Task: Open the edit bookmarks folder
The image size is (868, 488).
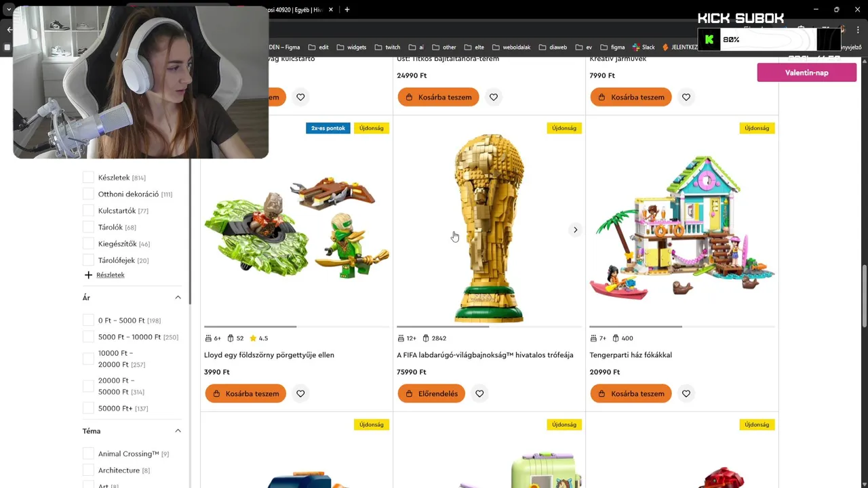Action: tap(318, 47)
